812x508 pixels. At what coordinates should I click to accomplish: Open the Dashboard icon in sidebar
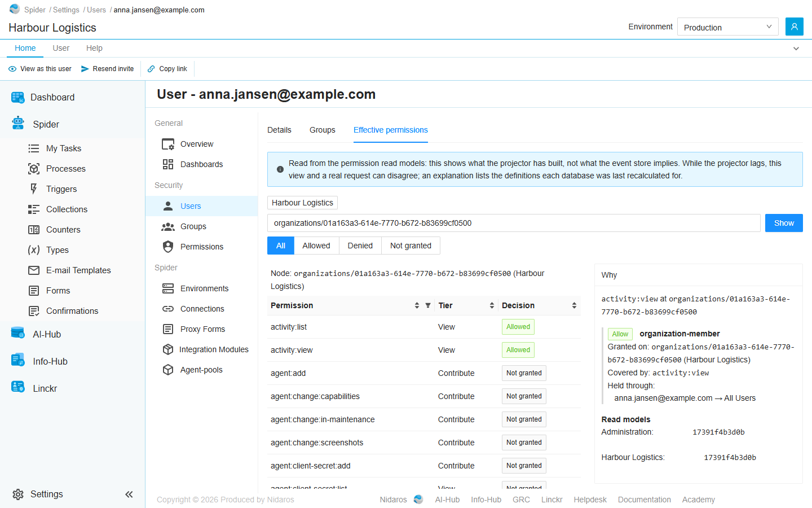click(x=18, y=98)
